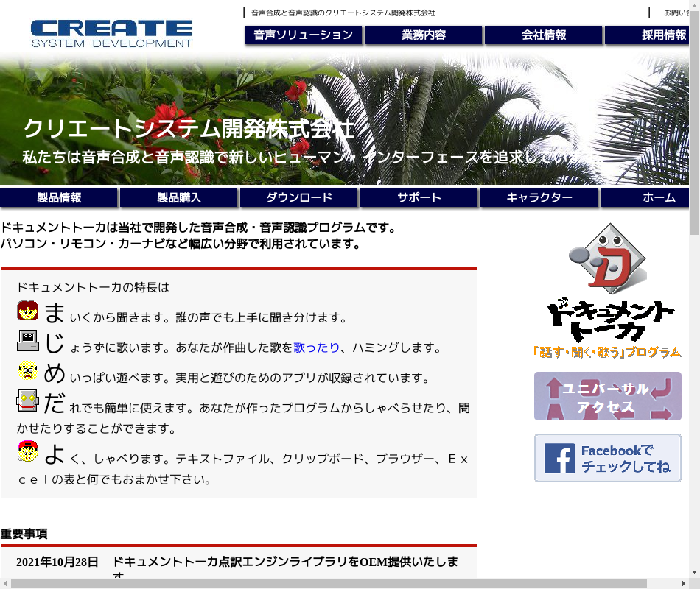This screenshot has height=589, width=700.
Task: Click the gray computer character icon
Action: pos(28,341)
